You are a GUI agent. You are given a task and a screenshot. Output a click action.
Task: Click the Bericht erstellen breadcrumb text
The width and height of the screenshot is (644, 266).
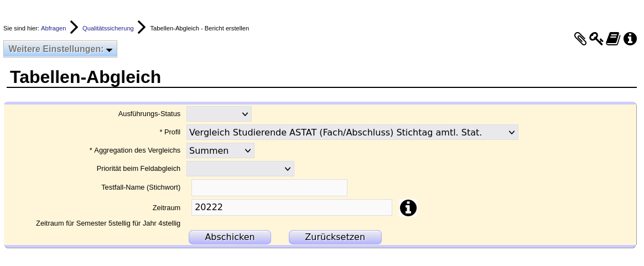pyautogui.click(x=199, y=28)
